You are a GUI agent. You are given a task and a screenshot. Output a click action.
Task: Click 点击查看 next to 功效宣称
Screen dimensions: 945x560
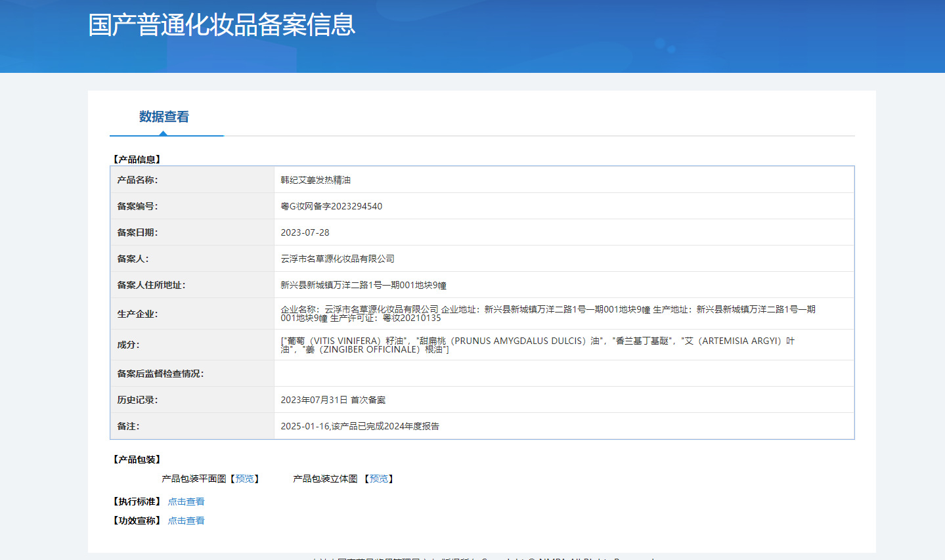186,521
